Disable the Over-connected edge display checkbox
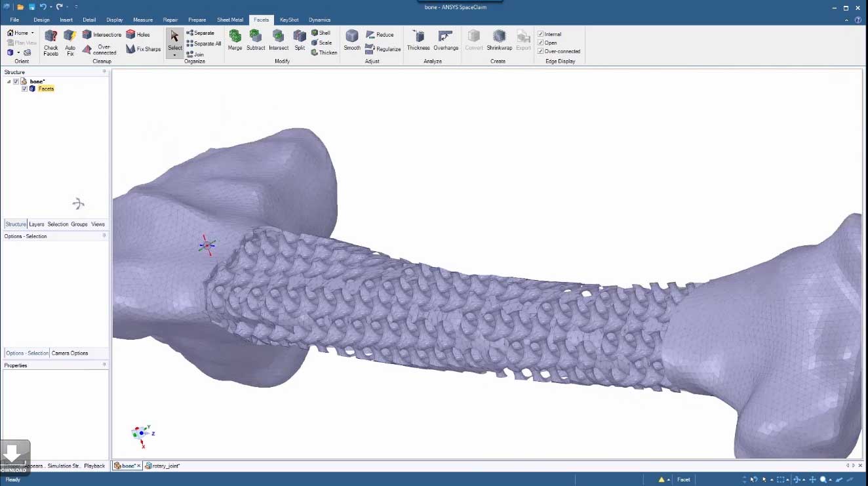Screen dimensions: 868x486 coord(540,51)
